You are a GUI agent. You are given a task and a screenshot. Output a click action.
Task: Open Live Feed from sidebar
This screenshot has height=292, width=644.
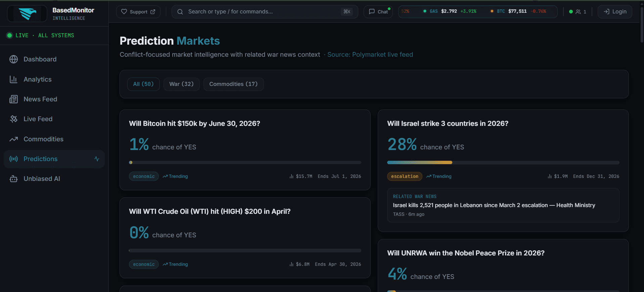54,119
